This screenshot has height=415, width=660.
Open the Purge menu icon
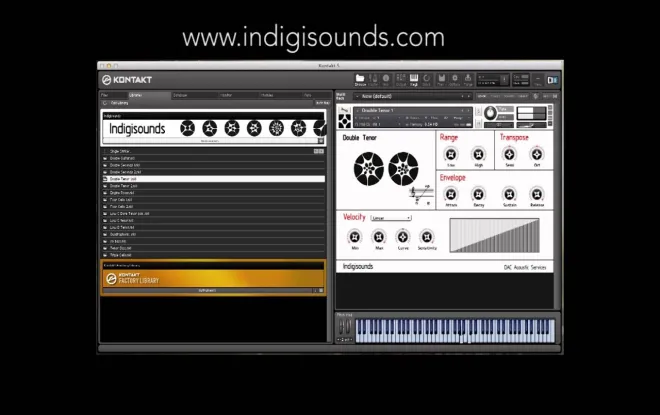[468, 79]
